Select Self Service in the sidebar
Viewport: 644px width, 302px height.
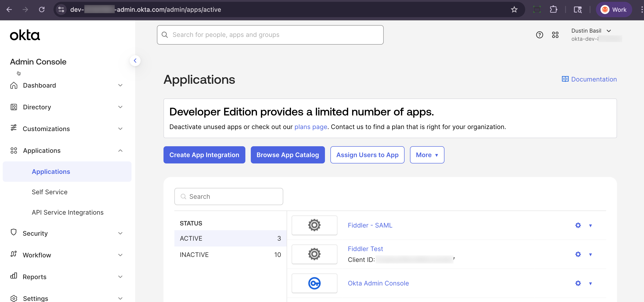(x=50, y=192)
